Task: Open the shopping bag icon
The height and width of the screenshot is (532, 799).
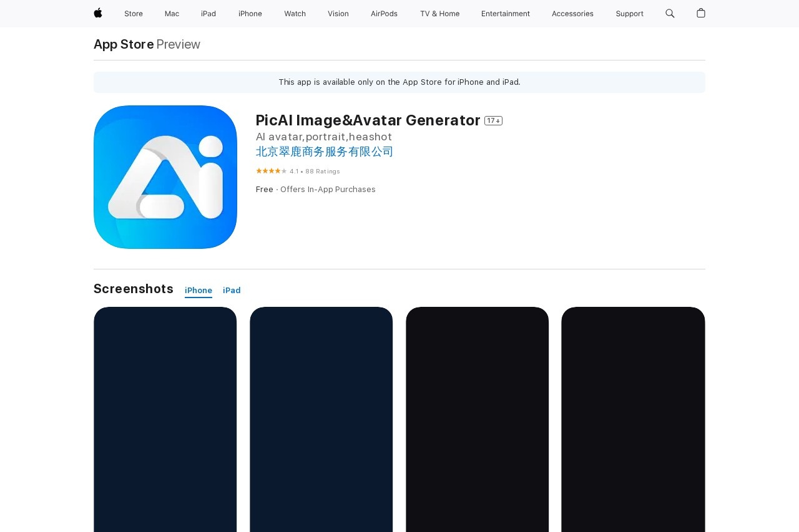Action: tap(701, 13)
